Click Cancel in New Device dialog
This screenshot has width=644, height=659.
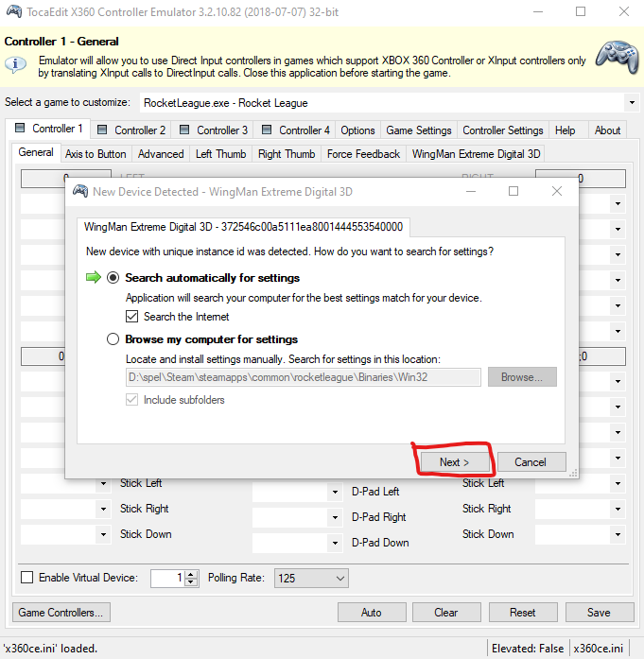[531, 462]
